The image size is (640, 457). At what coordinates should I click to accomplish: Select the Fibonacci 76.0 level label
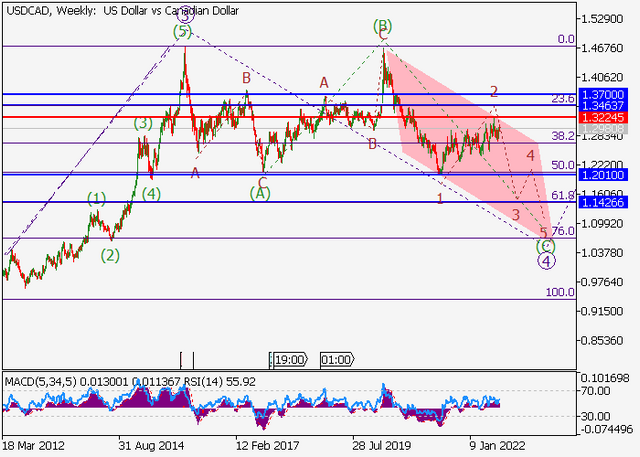[x=563, y=231]
